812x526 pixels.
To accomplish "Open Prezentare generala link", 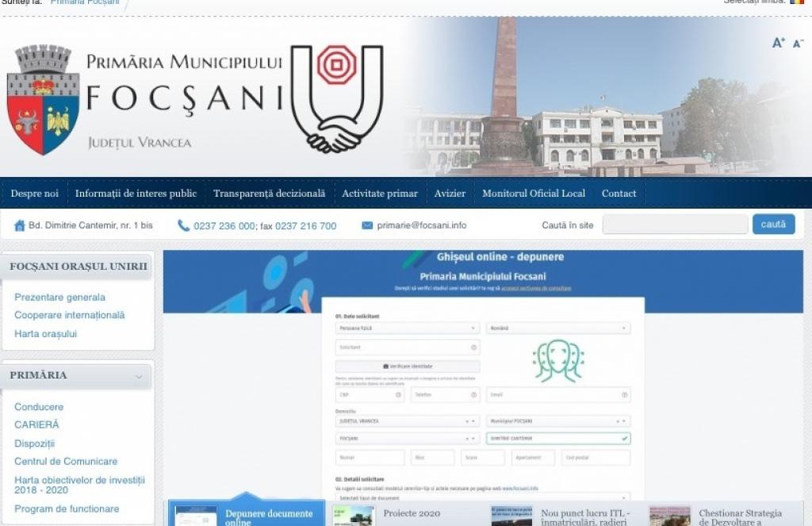I will [x=60, y=298].
